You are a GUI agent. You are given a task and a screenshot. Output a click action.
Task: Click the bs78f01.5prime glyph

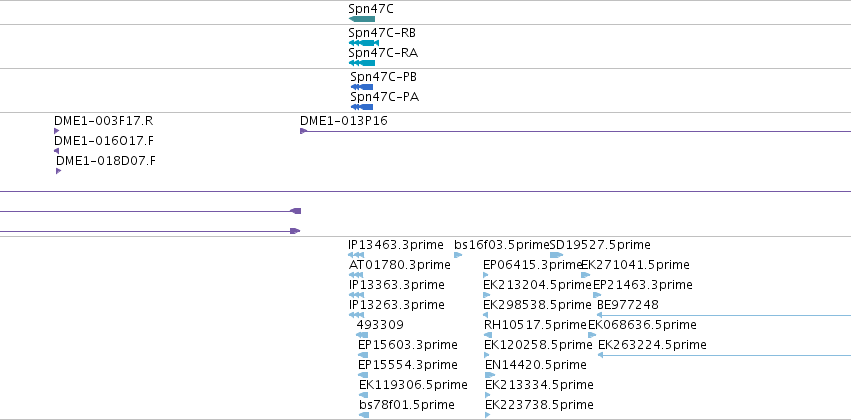(364, 415)
